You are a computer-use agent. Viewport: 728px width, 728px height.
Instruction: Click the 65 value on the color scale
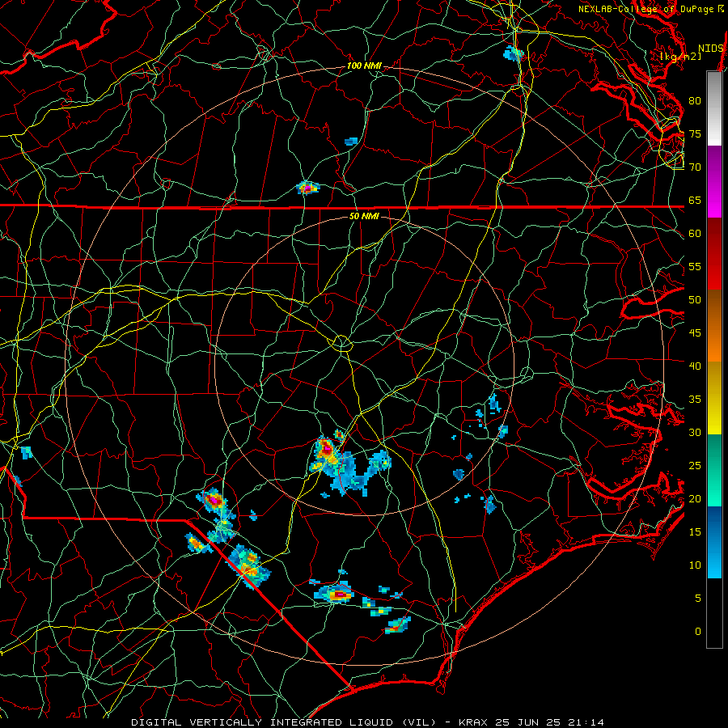click(695, 200)
